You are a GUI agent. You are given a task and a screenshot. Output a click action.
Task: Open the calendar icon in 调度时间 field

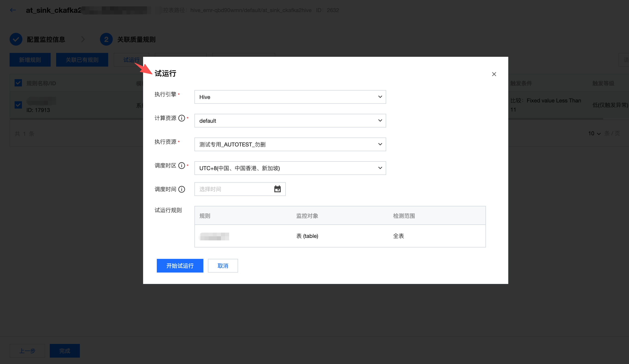tap(277, 189)
